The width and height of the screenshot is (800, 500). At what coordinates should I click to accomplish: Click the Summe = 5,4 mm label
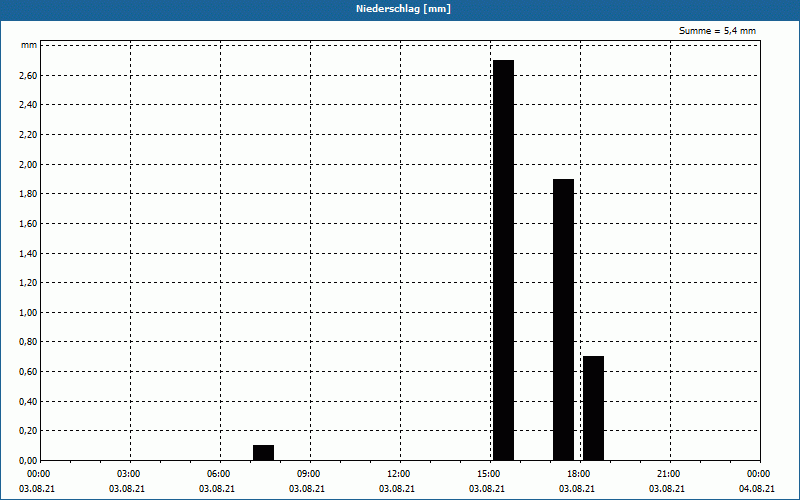717,31
